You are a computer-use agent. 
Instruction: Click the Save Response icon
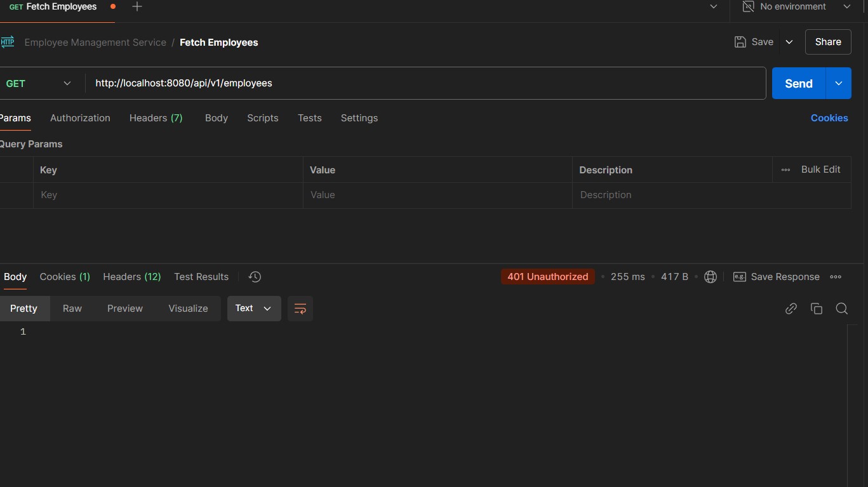(739, 277)
